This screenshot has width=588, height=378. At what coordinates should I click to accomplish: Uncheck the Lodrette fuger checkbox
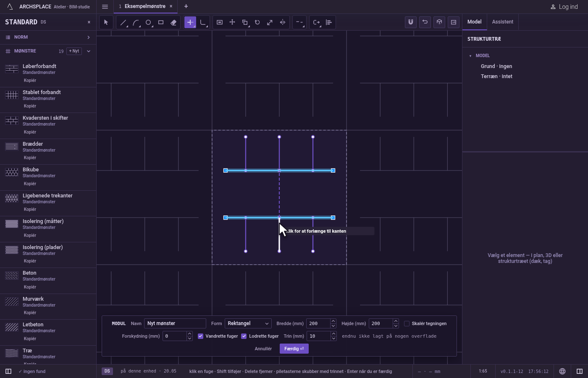(244, 336)
